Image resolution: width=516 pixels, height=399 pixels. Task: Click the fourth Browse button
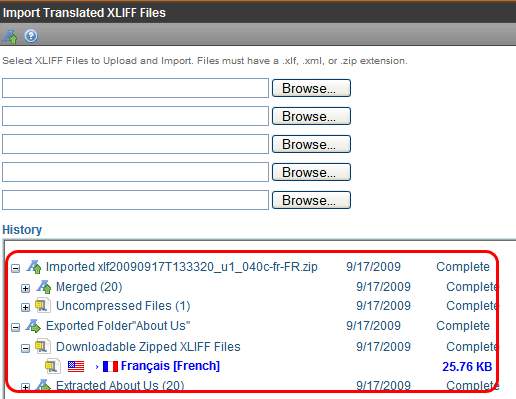[311, 172]
